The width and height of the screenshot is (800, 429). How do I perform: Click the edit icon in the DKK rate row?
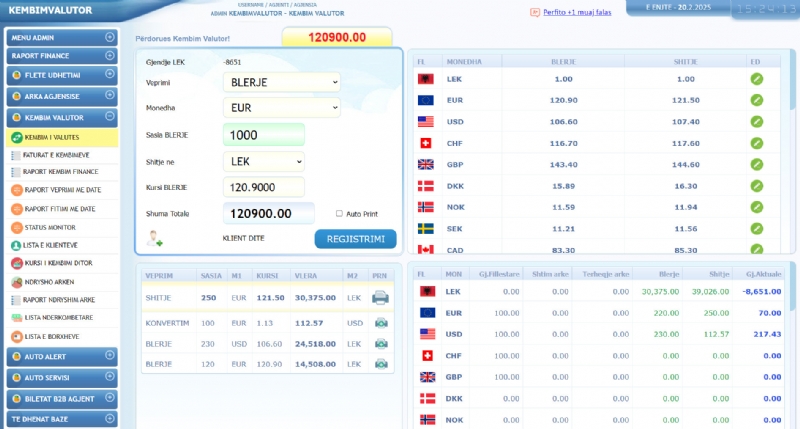[x=757, y=186]
